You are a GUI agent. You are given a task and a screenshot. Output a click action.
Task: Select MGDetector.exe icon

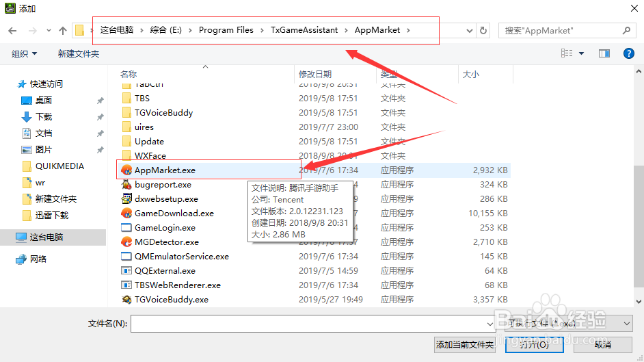click(126, 242)
